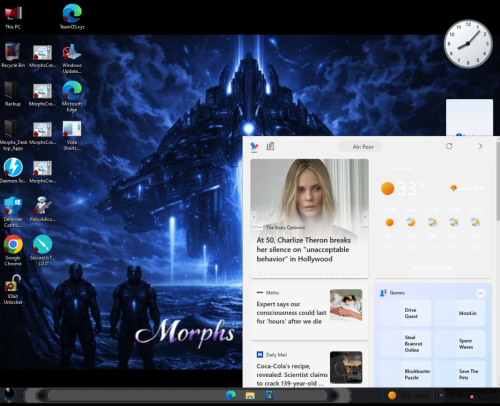Open Microsoft Store from the taskbar
Image resolution: width=500 pixels, height=406 pixels.
[269, 396]
